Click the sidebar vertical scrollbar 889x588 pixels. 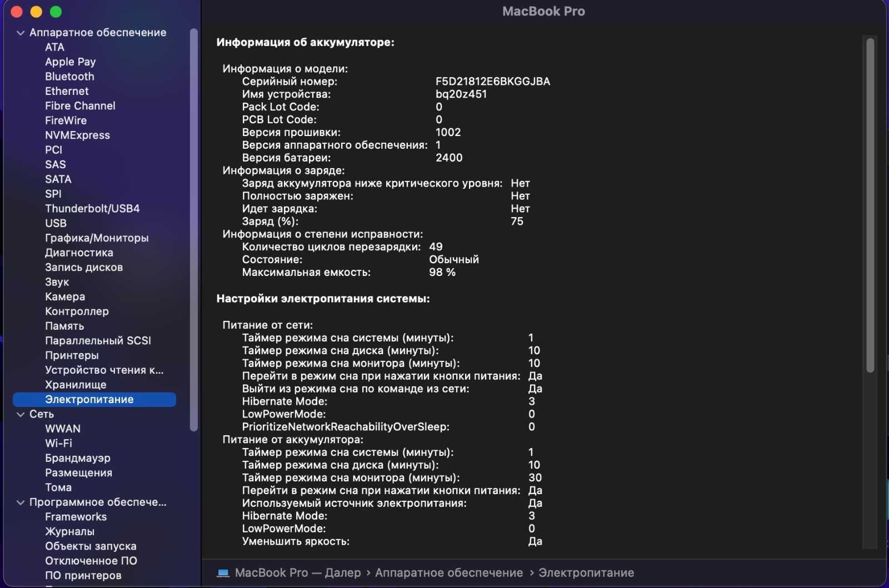click(193, 229)
